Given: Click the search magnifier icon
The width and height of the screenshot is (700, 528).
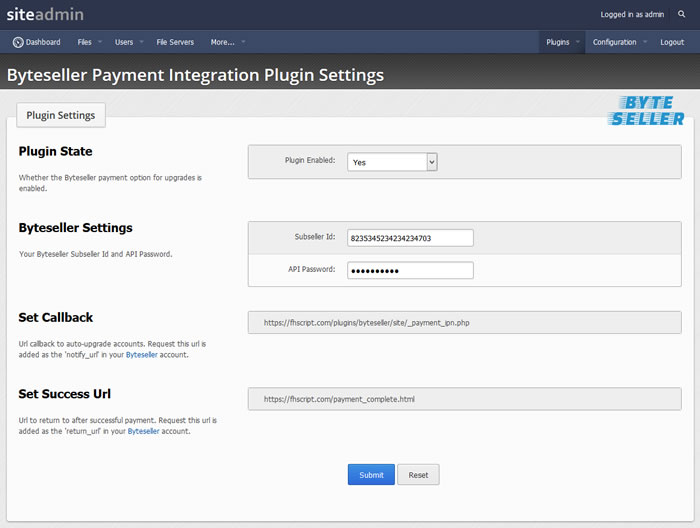Looking at the screenshot, I should (681, 14).
